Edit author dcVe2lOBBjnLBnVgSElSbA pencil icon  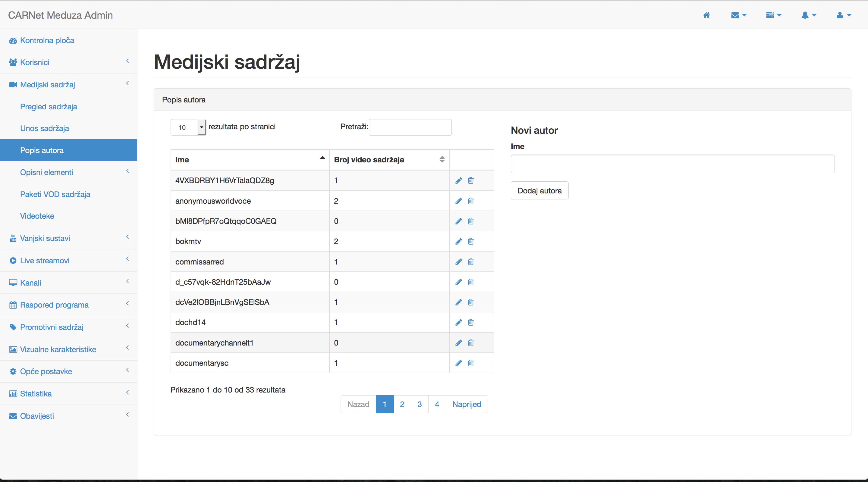click(459, 302)
